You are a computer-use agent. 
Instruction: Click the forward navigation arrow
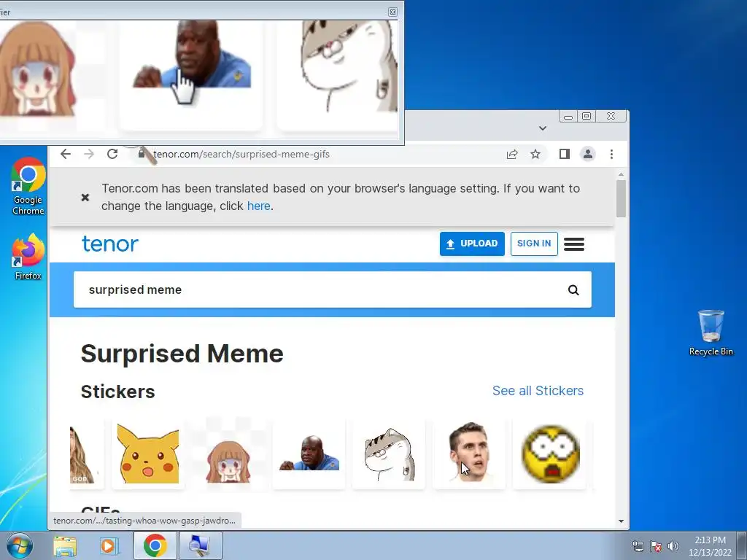(x=89, y=154)
